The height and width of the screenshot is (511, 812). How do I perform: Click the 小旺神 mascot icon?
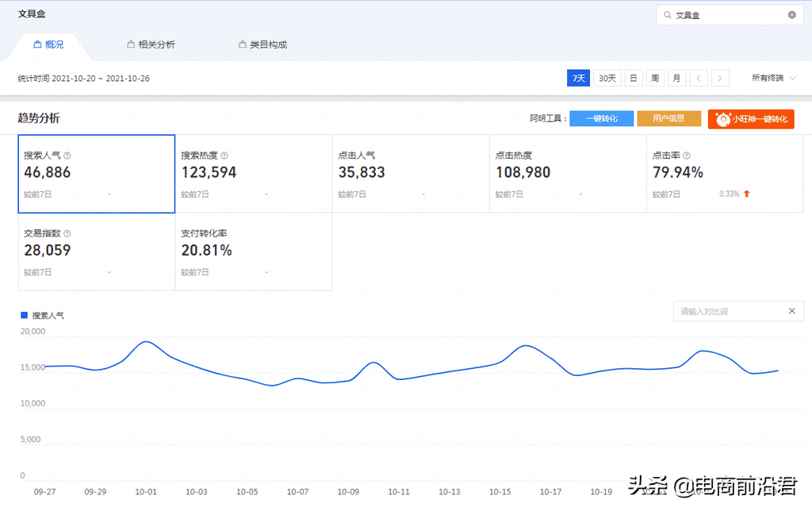tap(723, 120)
